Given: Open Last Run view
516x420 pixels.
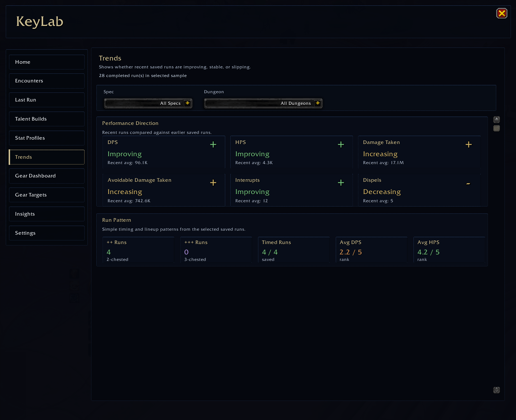Looking at the screenshot, I should point(47,100).
